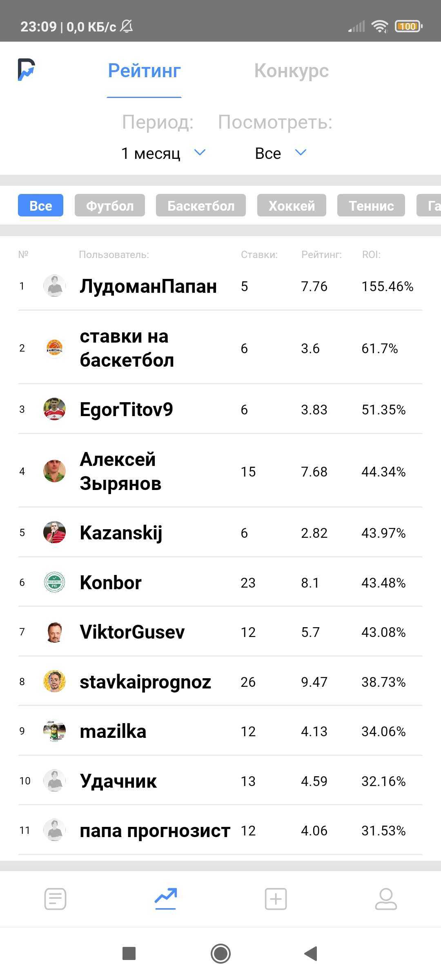Open stavkaiprognoz's yellow avatar
This screenshot has width=441, height=980.
(54, 682)
